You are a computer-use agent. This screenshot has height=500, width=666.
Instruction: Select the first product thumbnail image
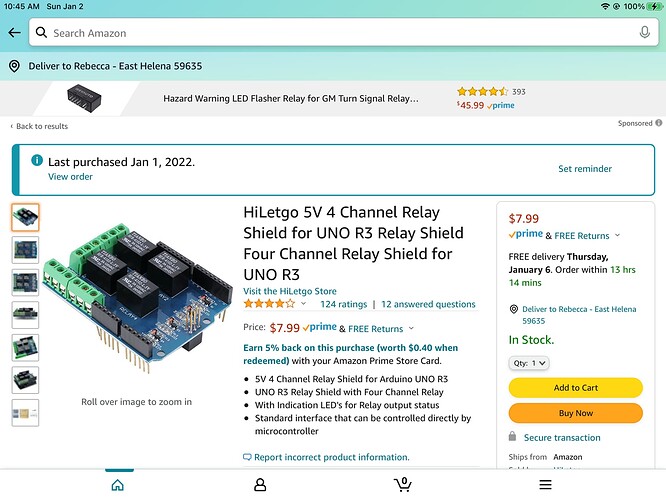coord(25,217)
